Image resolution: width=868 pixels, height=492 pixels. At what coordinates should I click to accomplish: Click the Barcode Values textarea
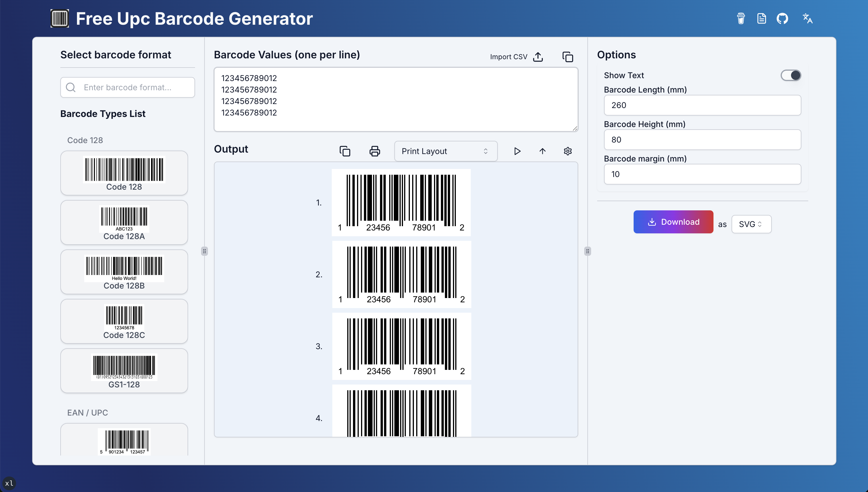click(396, 99)
